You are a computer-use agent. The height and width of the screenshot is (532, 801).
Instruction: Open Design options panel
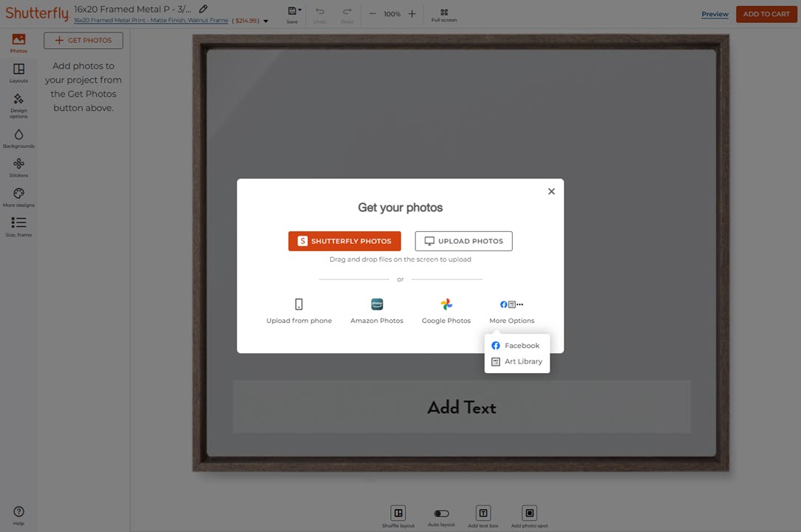pyautogui.click(x=18, y=106)
